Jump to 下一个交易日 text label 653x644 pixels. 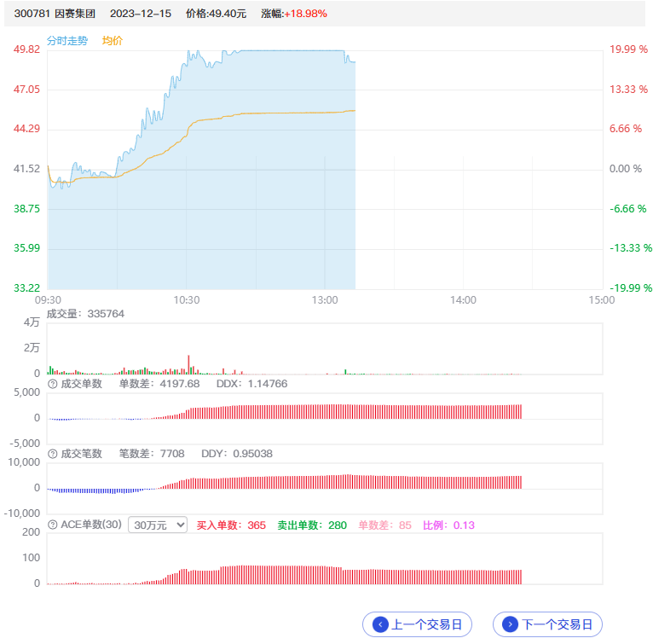coord(557,624)
